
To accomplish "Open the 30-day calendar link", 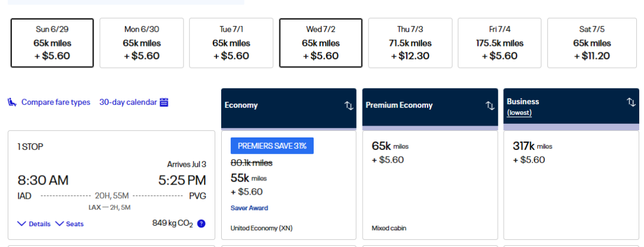I will pos(128,102).
